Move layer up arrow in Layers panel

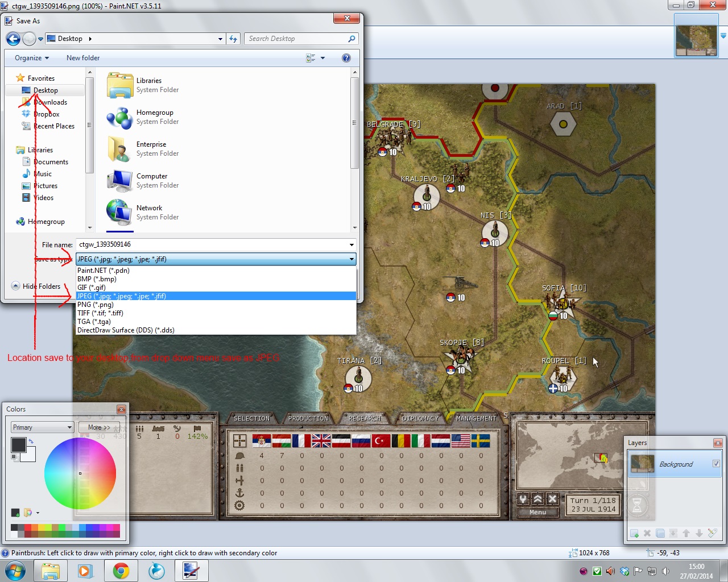[686, 533]
